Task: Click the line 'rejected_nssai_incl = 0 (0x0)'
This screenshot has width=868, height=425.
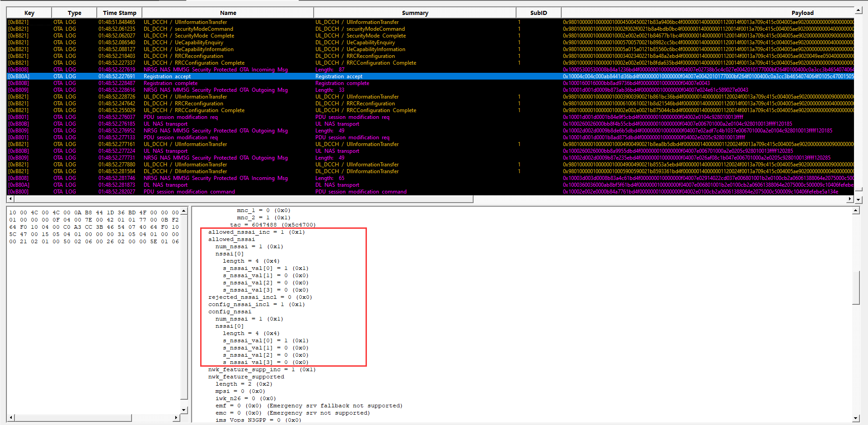Action: click(x=260, y=297)
